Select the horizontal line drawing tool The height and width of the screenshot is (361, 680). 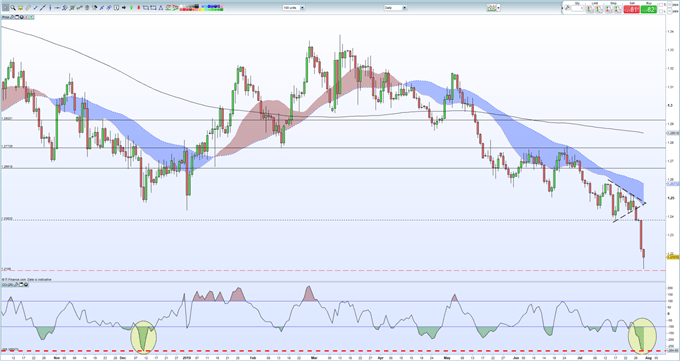(57, 8)
